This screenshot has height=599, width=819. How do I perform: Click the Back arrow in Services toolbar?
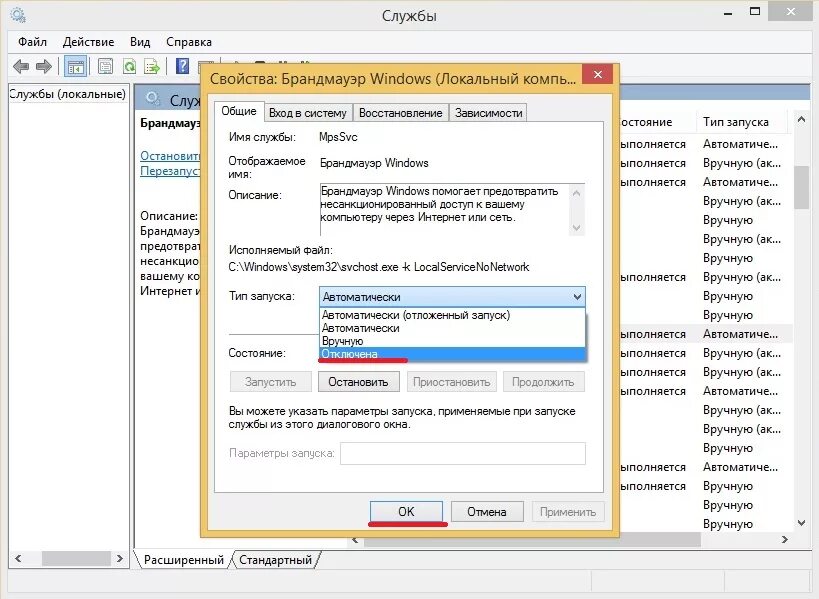coord(21,66)
